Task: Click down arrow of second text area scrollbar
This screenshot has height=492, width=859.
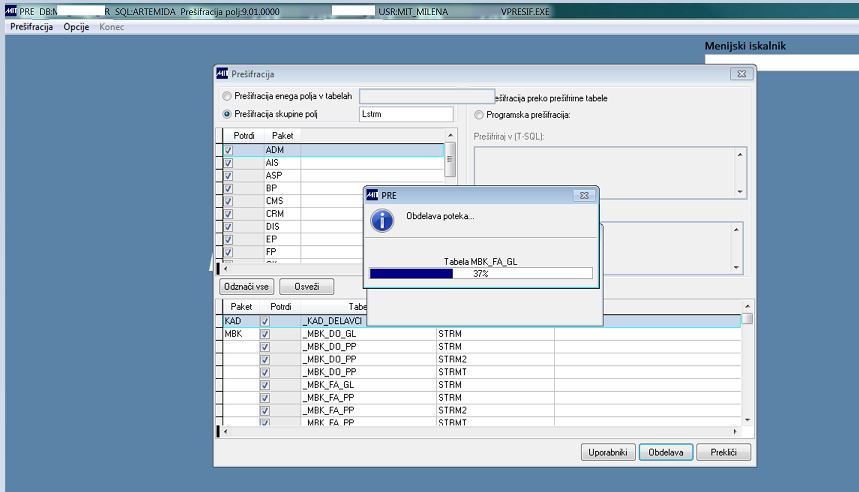Action: 736,267
